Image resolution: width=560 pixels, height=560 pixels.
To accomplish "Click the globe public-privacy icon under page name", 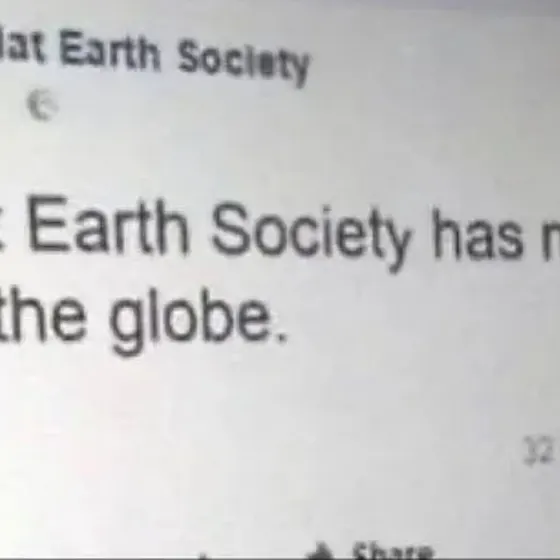I will pos(42,105).
